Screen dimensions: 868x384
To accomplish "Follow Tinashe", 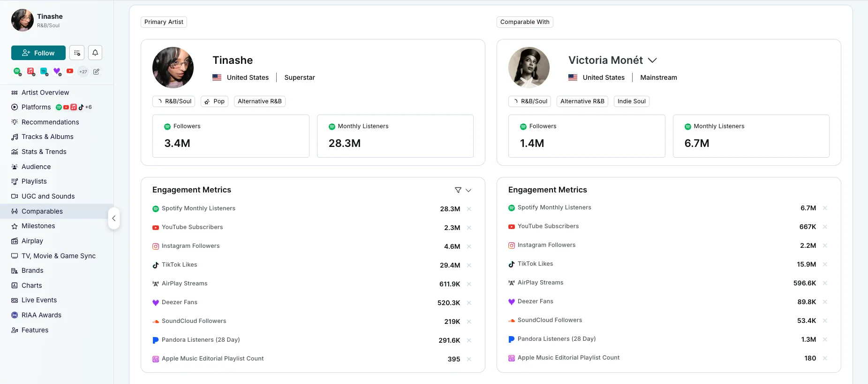I will click(38, 53).
